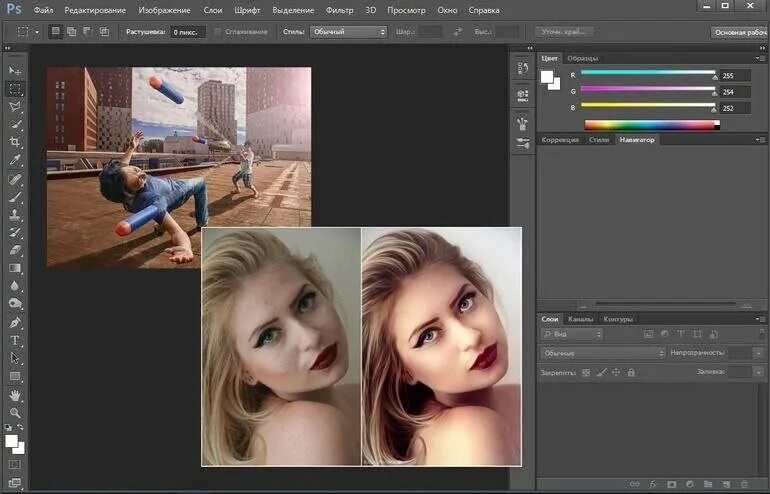The height and width of the screenshot is (494, 770).
Task: Click the create new layer icon
Action: point(727,484)
